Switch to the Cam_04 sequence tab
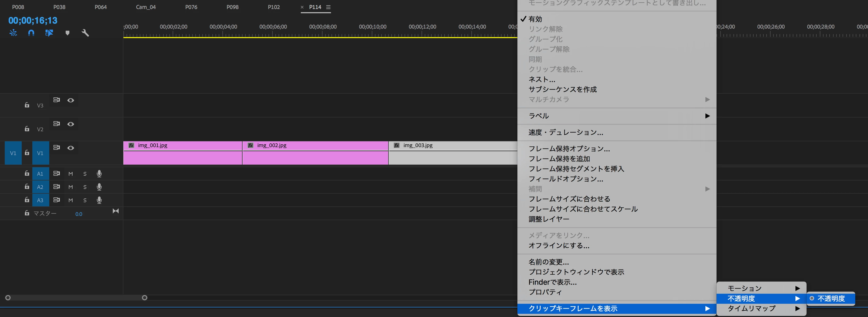Screen dimensions: 868x317 [146, 7]
